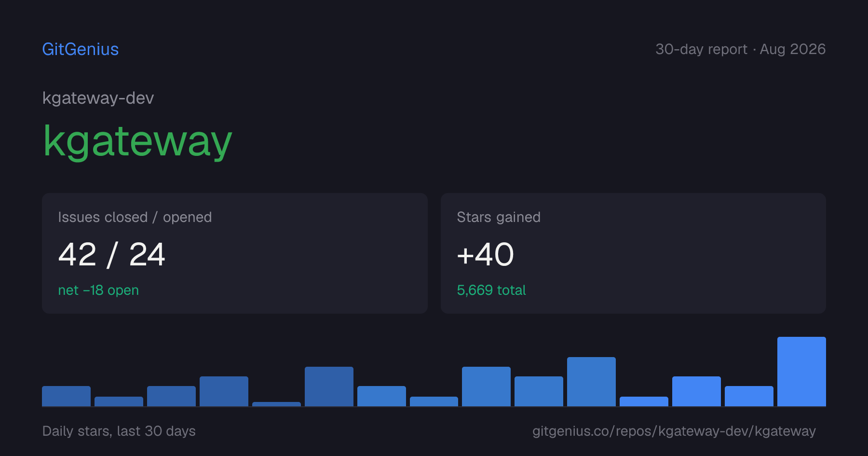The width and height of the screenshot is (868, 456).
Task: Select the kgateway repository title
Action: 137,140
